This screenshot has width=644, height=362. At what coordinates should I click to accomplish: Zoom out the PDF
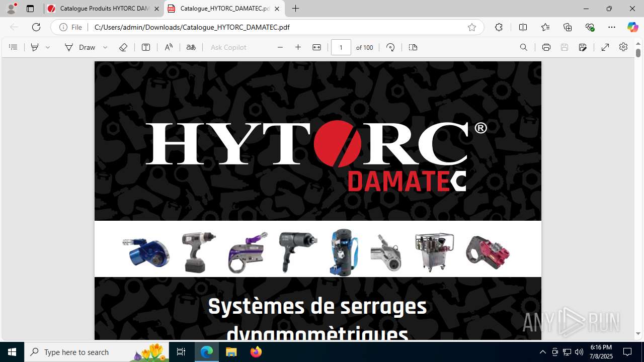click(x=280, y=47)
